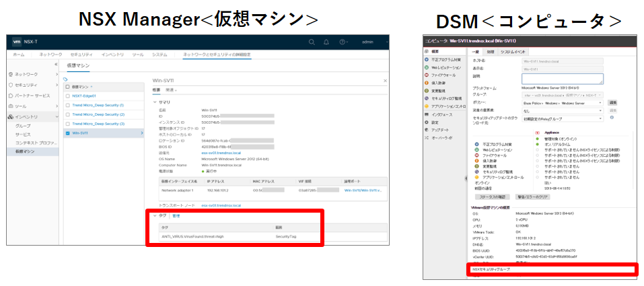Image resolution: width=644 pixels, height=286 pixels.
Task: Open the 関連 dropdown in Win-SV11 pane
Action: click(x=172, y=90)
